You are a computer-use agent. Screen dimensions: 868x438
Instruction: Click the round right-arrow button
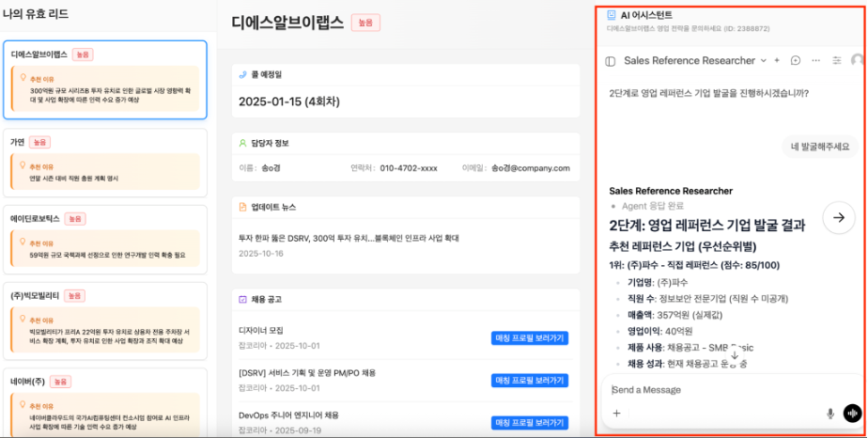(839, 217)
